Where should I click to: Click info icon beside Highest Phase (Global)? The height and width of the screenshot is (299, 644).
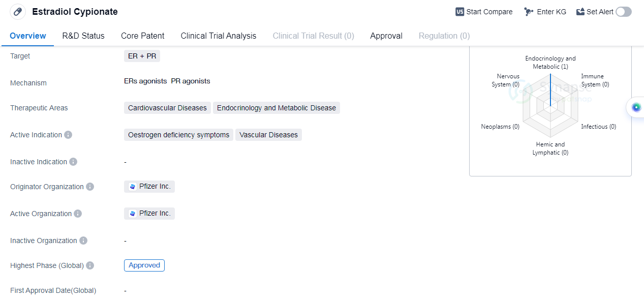tap(90, 265)
